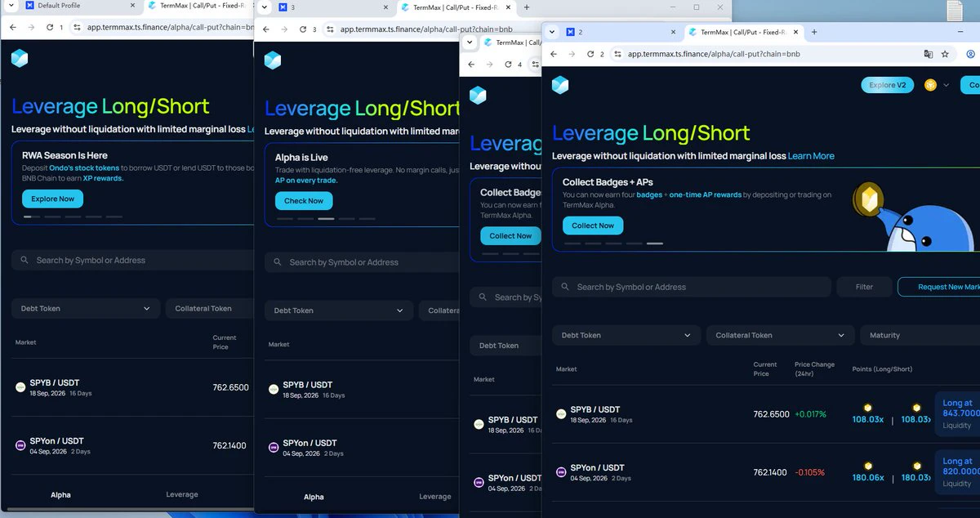Focus the search field in Default Profile window
980x518 pixels.
(132, 260)
